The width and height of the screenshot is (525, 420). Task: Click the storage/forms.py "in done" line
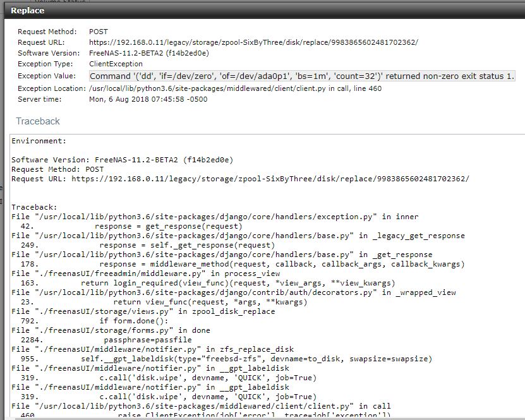coord(111,330)
